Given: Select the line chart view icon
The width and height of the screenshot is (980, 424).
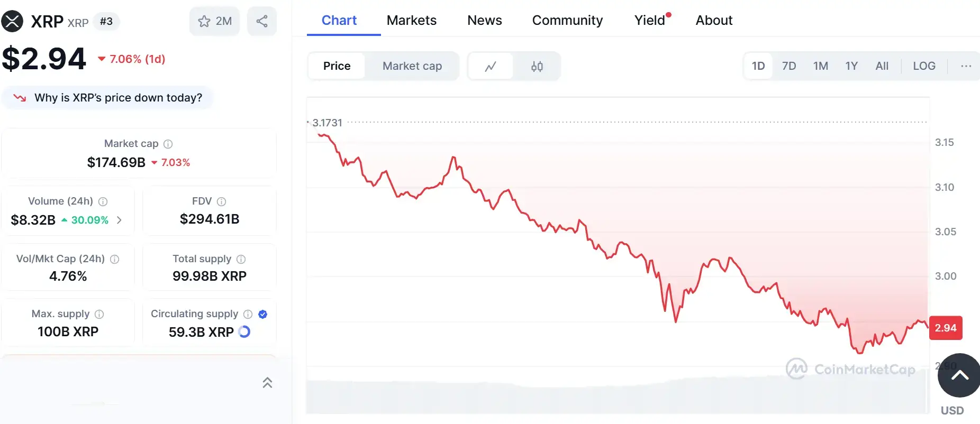Looking at the screenshot, I should (491, 66).
